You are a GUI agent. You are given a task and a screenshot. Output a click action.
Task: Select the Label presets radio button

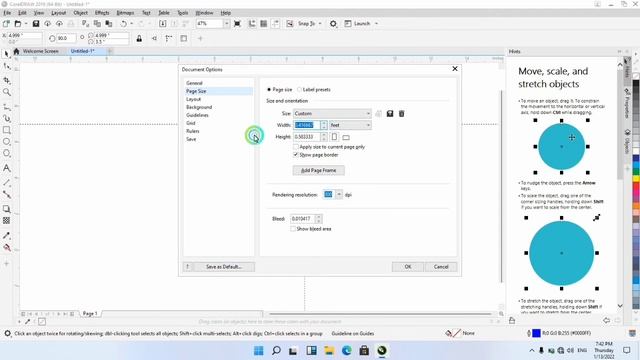point(300,89)
